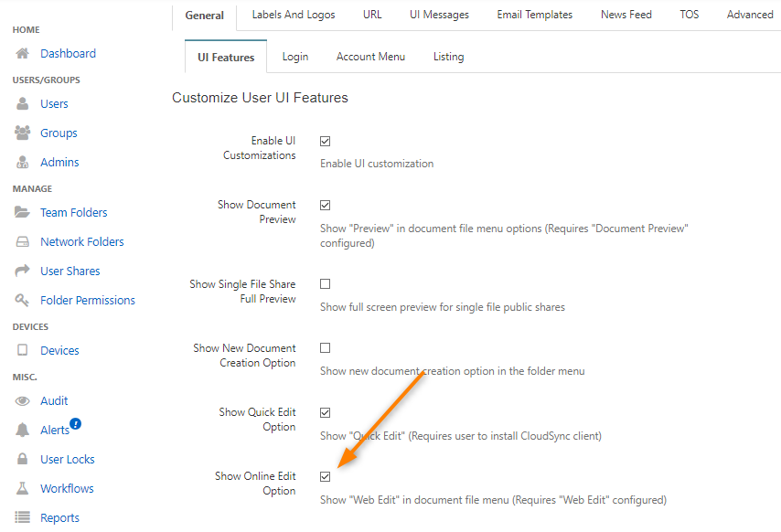Click the Audit eye icon

click(23, 401)
